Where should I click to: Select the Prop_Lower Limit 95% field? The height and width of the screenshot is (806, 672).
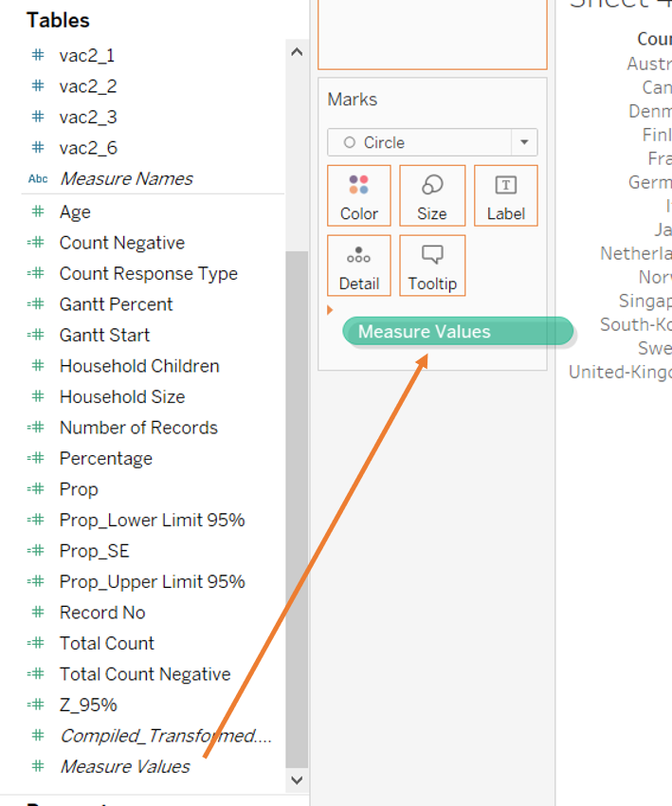(x=152, y=521)
